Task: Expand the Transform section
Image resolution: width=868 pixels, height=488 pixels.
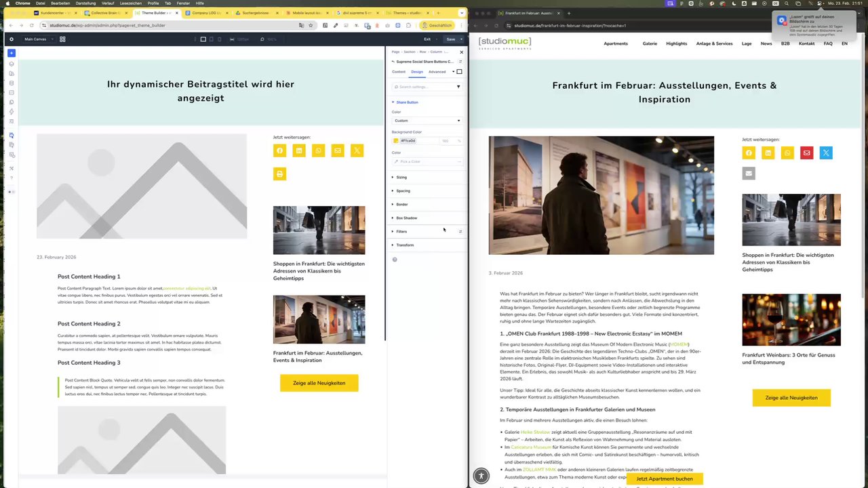Action: coord(405,245)
